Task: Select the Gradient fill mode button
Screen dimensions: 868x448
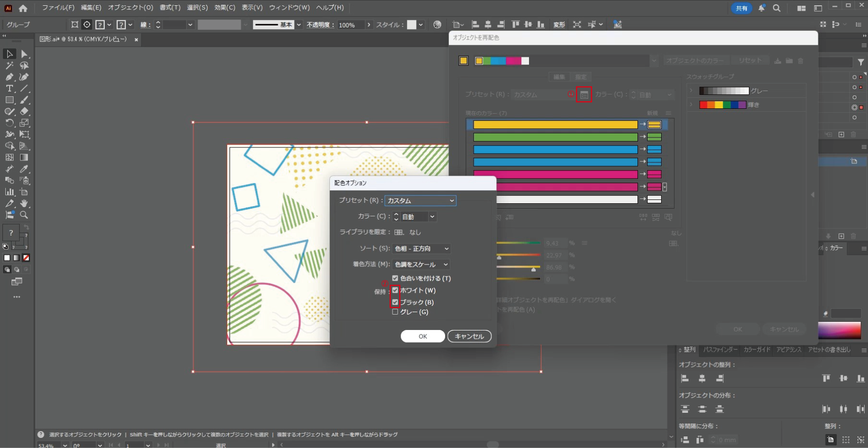Action: coord(16,258)
